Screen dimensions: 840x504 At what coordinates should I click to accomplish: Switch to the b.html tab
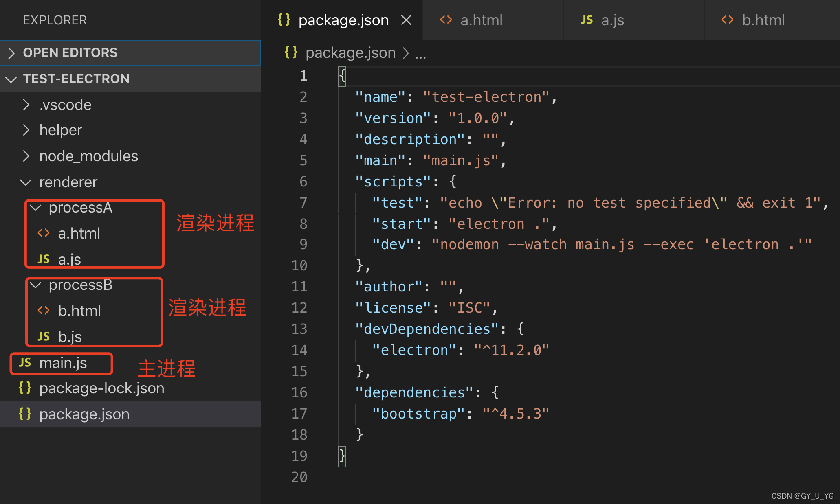click(772, 20)
